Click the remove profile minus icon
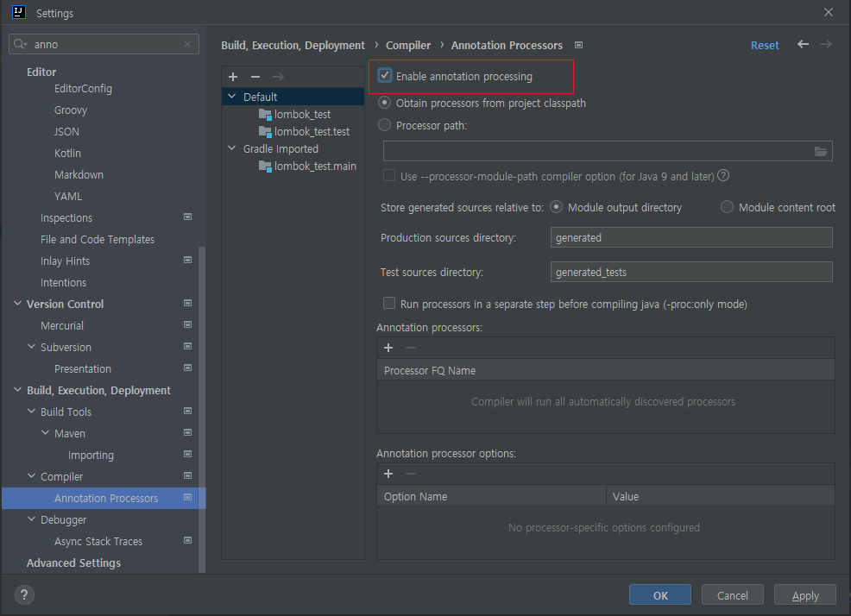This screenshot has height=616, width=851. tap(255, 77)
